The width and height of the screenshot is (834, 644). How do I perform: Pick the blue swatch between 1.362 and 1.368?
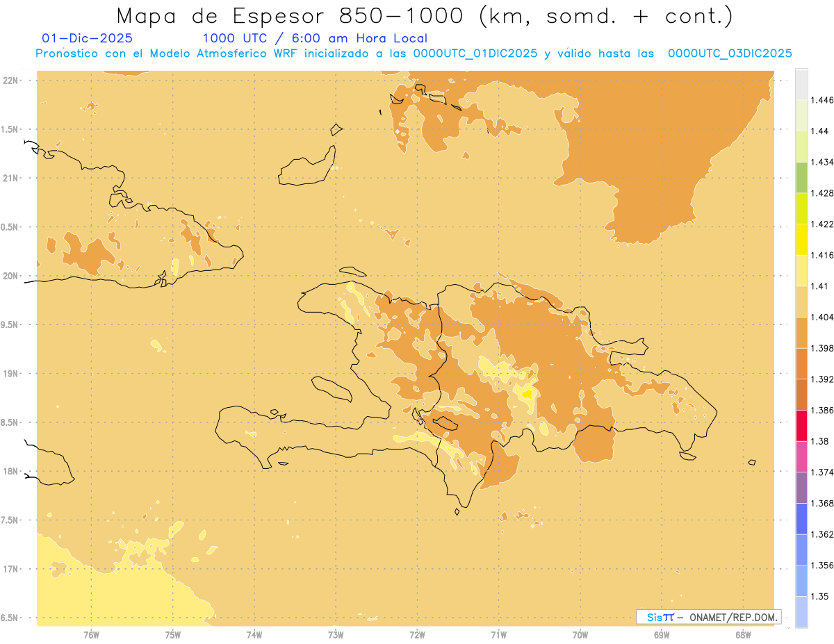point(801,519)
